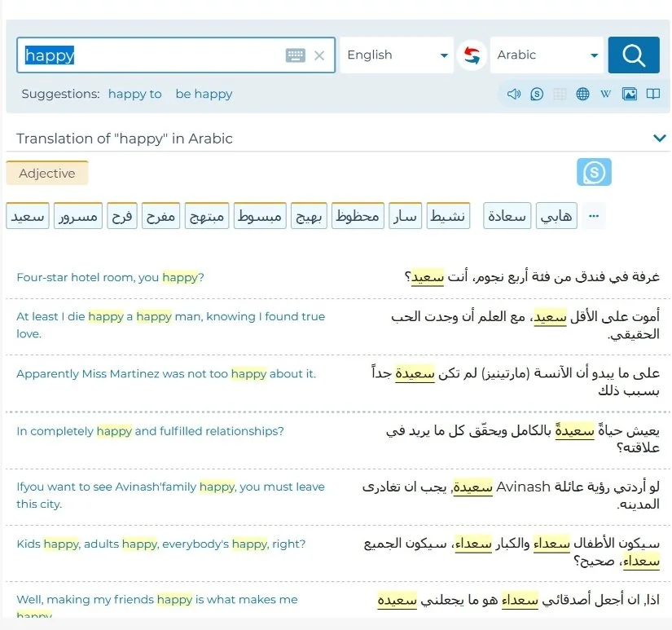Click inside the happy search input
This screenshot has height=630, width=672.
click(x=163, y=55)
